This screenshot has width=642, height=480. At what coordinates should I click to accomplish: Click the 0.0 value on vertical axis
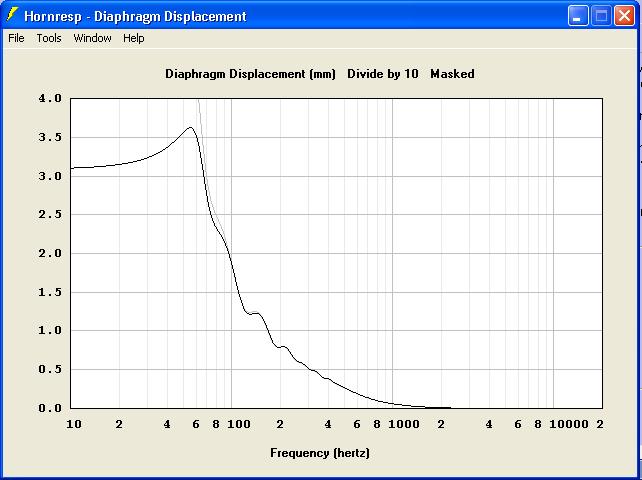coord(50,408)
